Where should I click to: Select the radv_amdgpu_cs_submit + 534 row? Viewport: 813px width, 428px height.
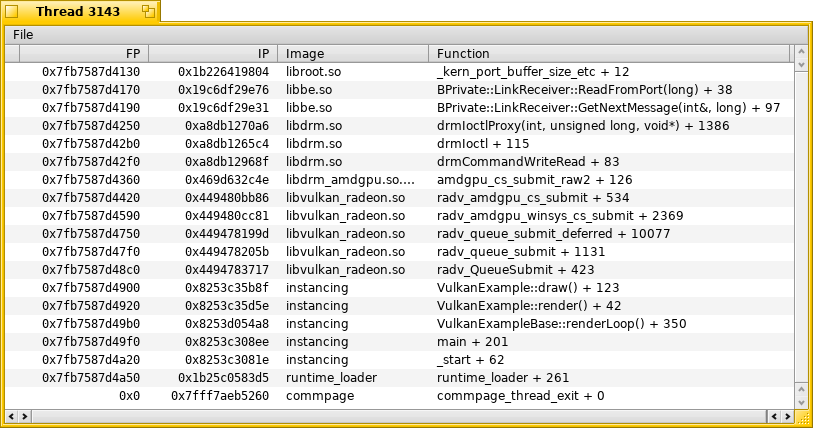(x=399, y=198)
